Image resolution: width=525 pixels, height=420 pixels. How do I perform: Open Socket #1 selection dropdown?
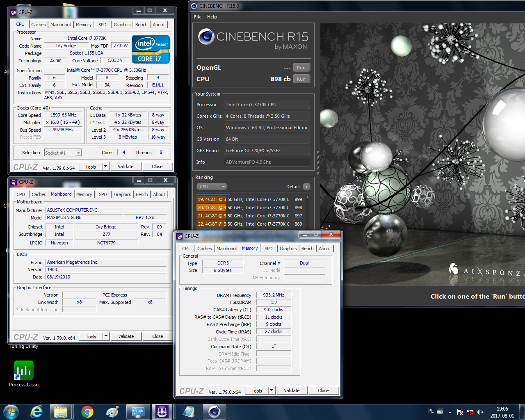point(63,153)
